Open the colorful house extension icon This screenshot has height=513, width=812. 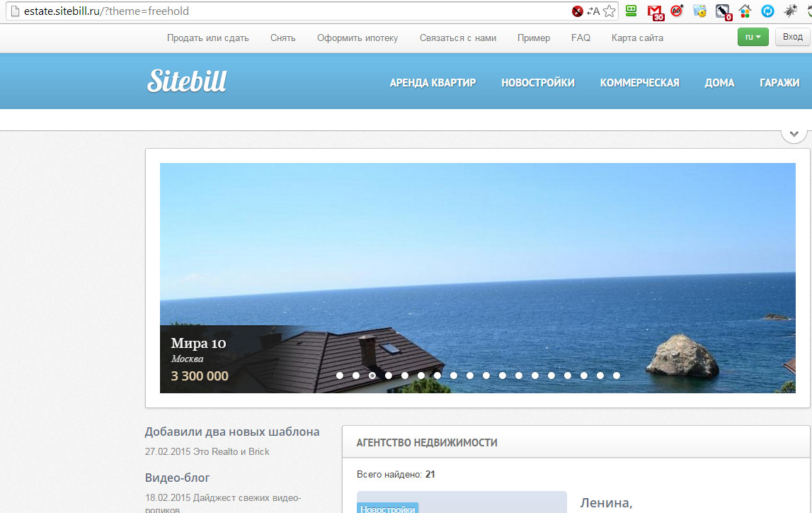coord(745,11)
